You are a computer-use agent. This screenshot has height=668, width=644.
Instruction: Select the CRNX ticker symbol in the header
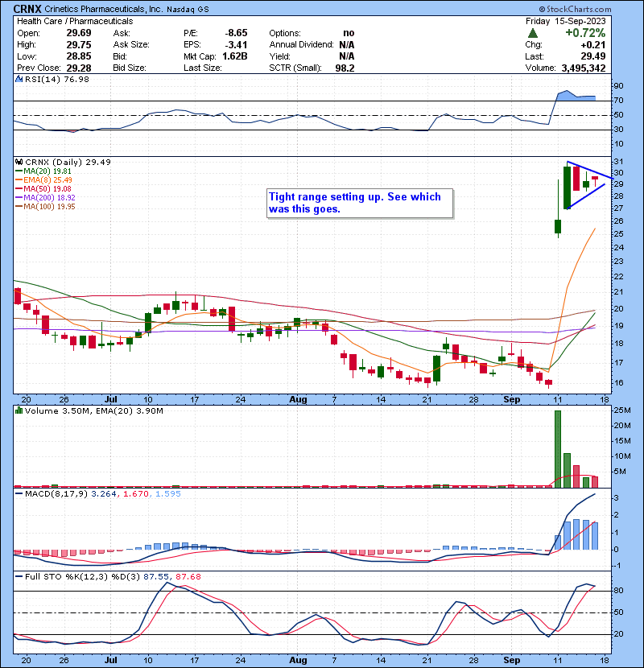click(27, 9)
